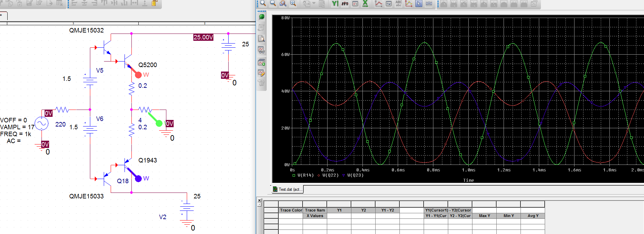The image size is (644, 234).
Task: Click the W(R14) legend trace name
Action: click(305, 175)
